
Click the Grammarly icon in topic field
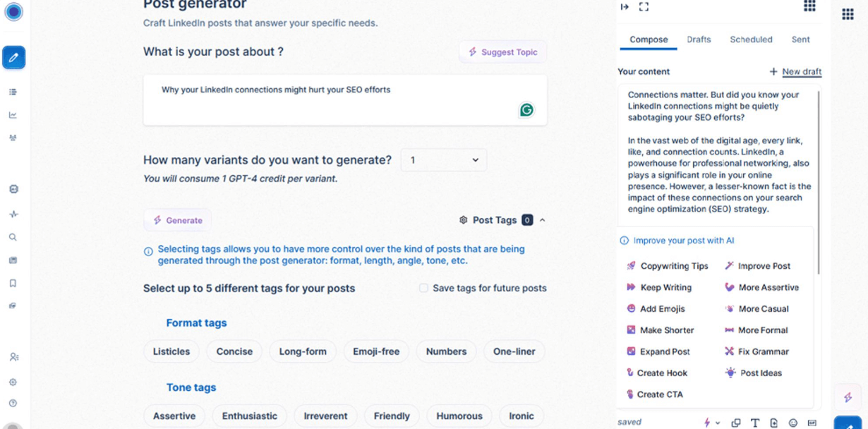[526, 110]
